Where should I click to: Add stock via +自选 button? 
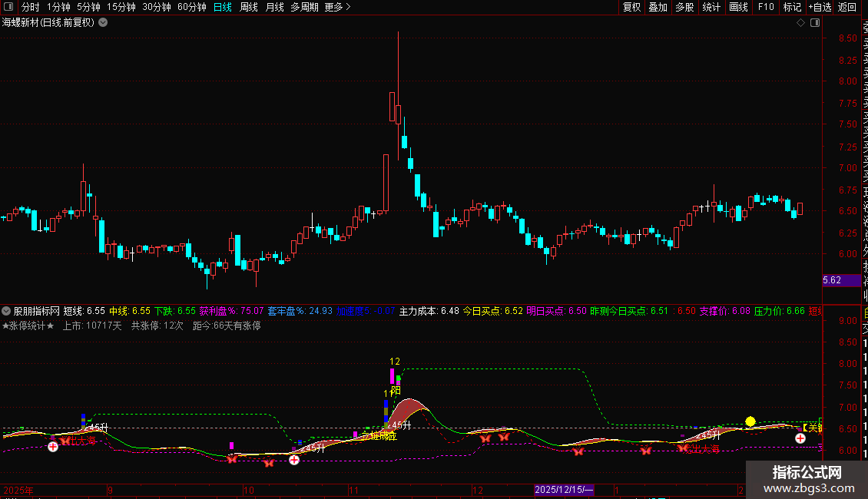click(x=820, y=7)
